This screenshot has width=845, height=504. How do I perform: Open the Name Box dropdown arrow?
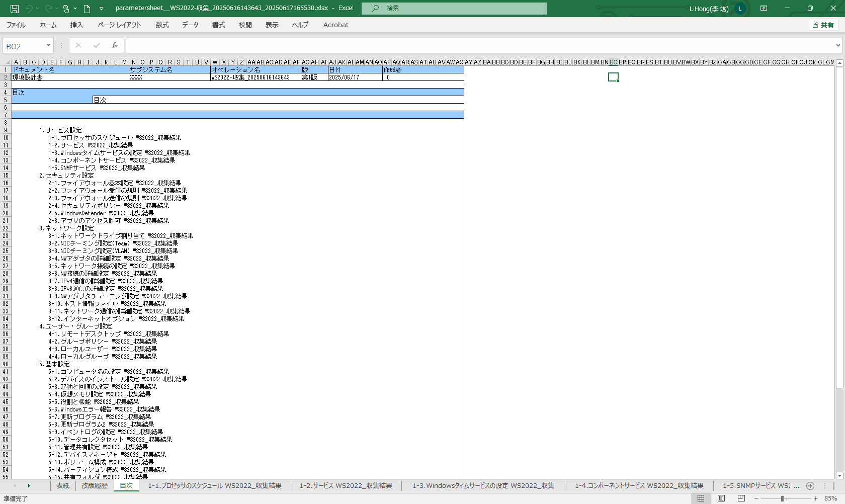click(48, 46)
